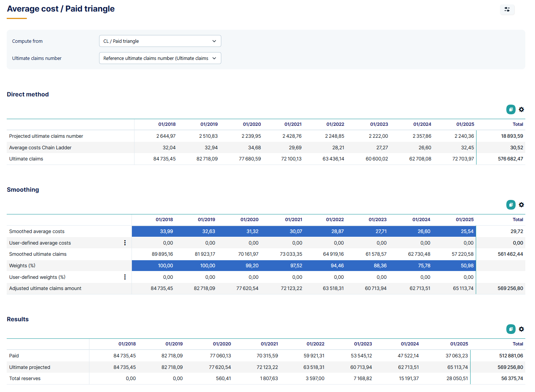Copy the Results table to clipboard
Image resolution: width=535 pixels, height=392 pixels.
click(x=510, y=329)
